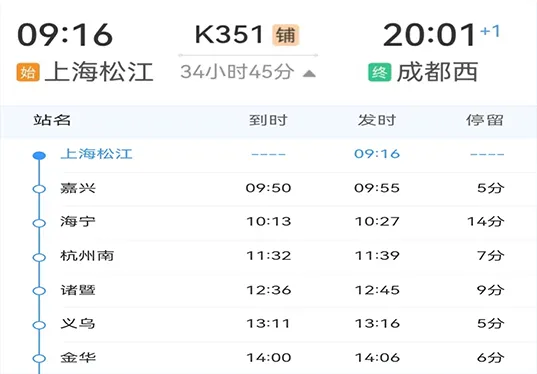Select the 嘉兴 station name
Viewport: 537px width, 374px height.
(x=78, y=188)
